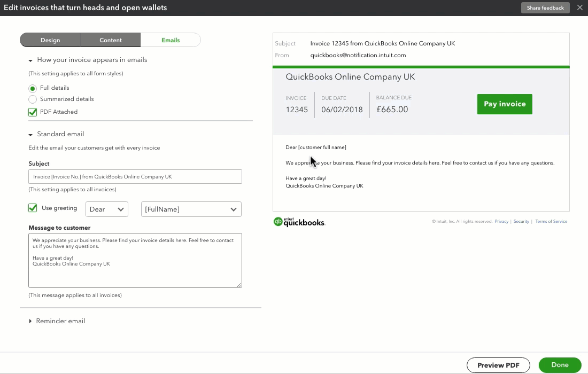Select the Summarized details radio button
588x374 pixels.
coord(33,99)
